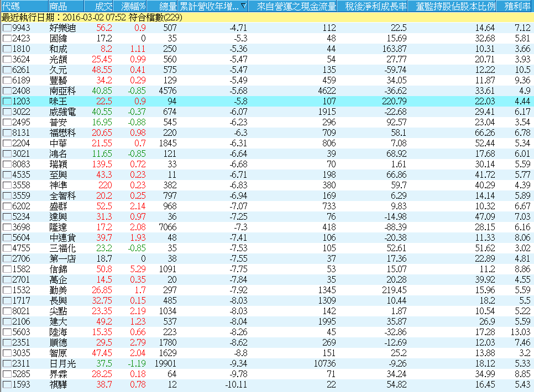Check the box for 5603 陸海
Image resolution: width=534 pixels, height=392 pixels.
click(x=7, y=332)
